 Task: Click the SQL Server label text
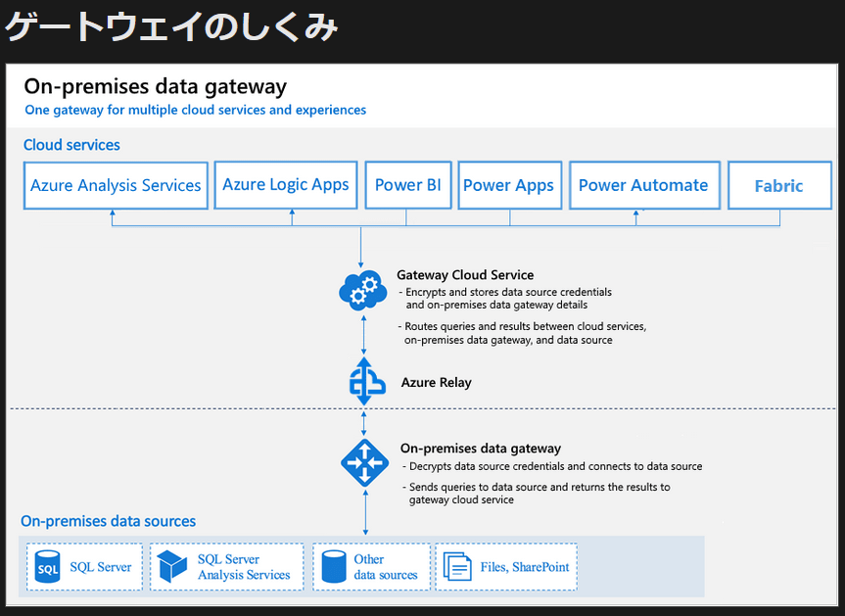101,567
